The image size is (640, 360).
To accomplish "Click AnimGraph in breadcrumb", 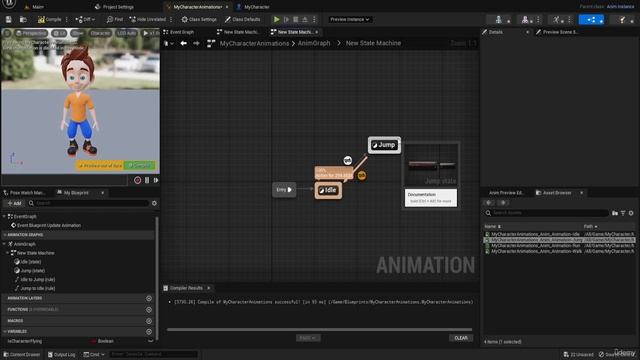I will click(x=314, y=43).
